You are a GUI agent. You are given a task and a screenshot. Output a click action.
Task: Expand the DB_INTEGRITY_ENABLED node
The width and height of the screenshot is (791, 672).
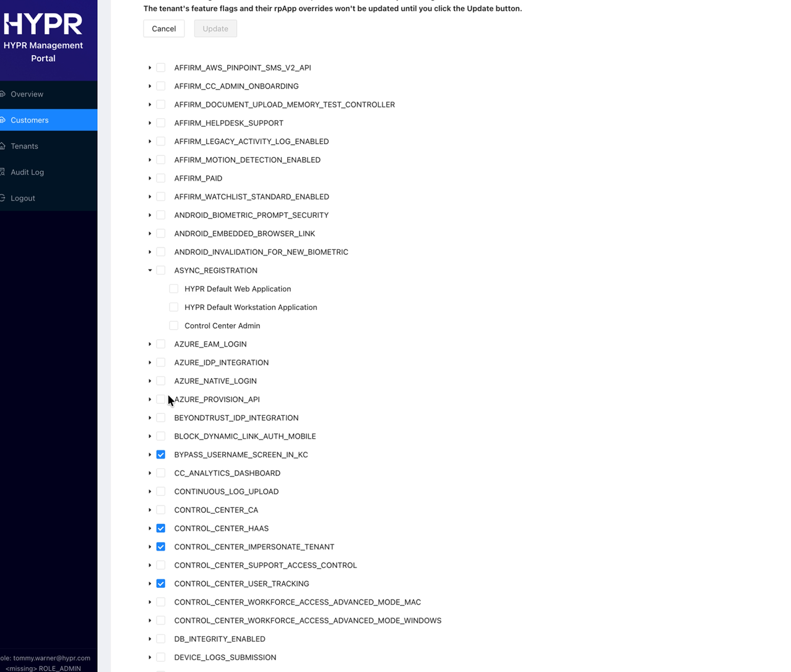150,639
